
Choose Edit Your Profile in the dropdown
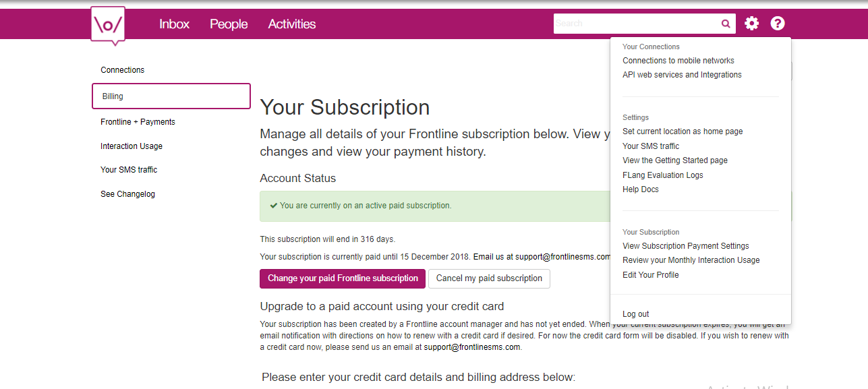650,275
